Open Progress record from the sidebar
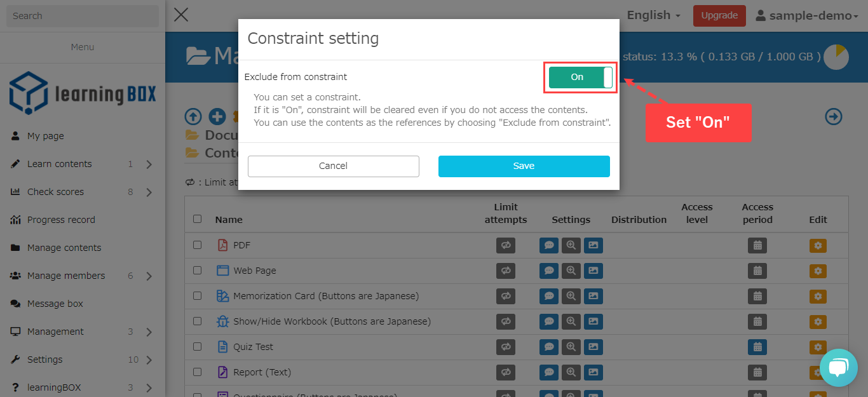This screenshot has height=397, width=868. 61,220
